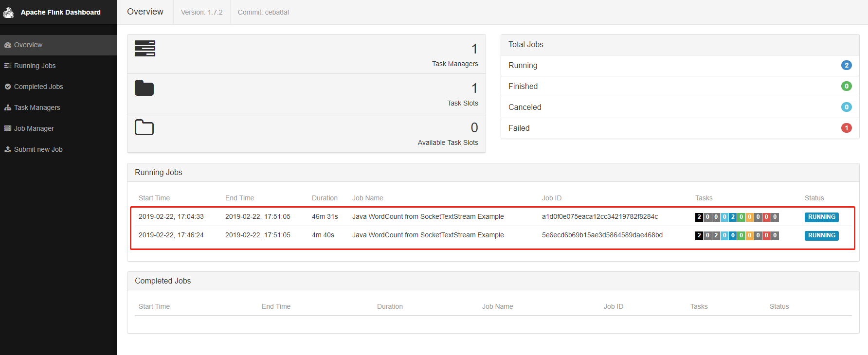Viewport: 868px width, 355px height.
Task: Click the Task Managers server stack icon
Action: tap(145, 49)
